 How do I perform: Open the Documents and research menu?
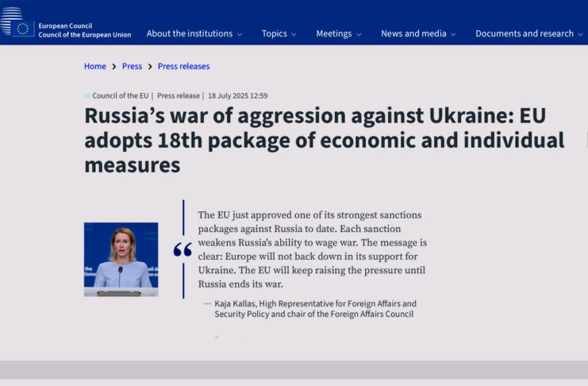525,33
